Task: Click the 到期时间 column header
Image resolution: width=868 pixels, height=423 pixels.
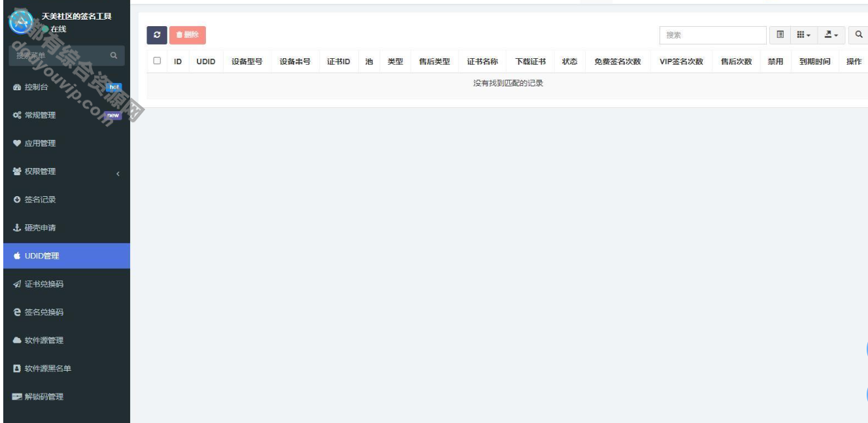Action: coord(815,61)
